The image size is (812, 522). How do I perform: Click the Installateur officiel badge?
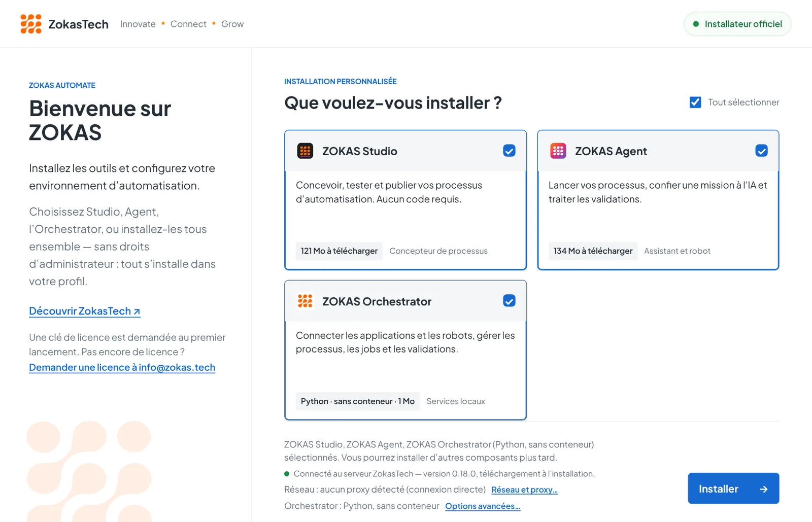pyautogui.click(x=737, y=24)
